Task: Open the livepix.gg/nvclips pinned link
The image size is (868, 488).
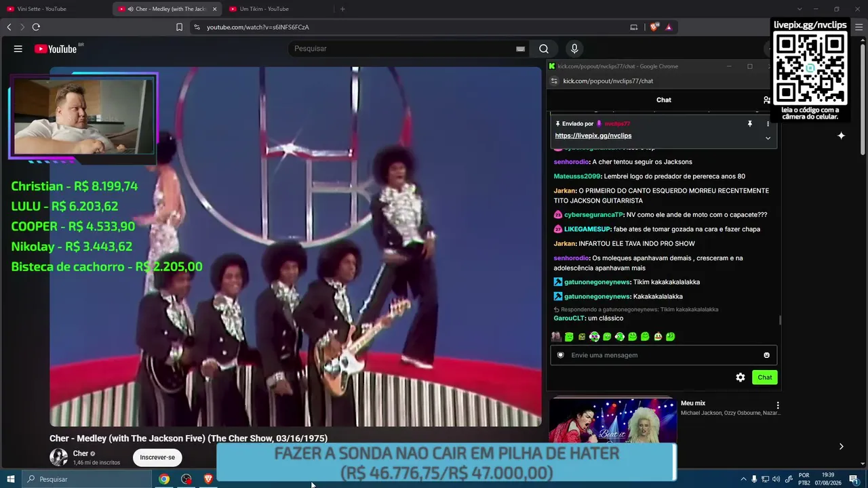Action: [593, 136]
